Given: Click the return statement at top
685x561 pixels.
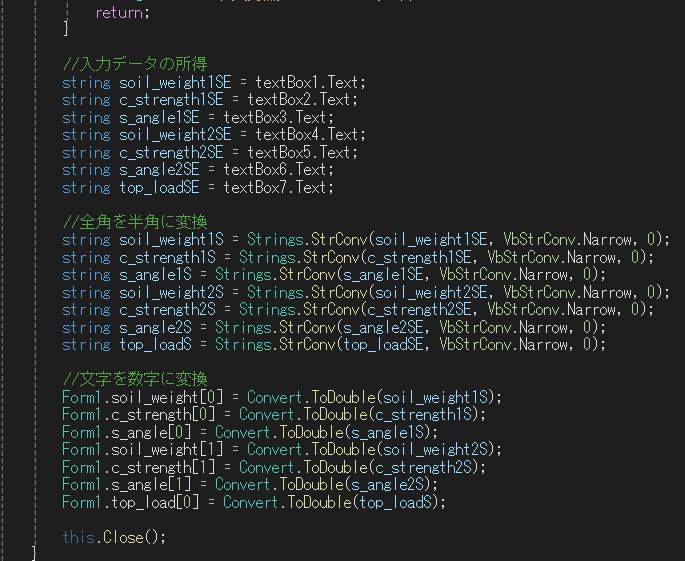Looking at the screenshot, I should [x=121, y=15].
